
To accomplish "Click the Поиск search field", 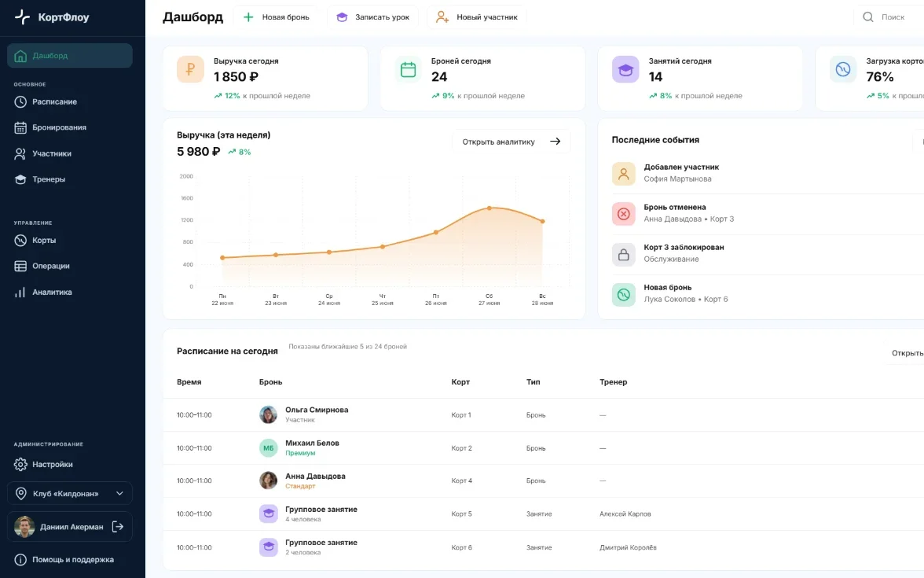I will point(889,17).
